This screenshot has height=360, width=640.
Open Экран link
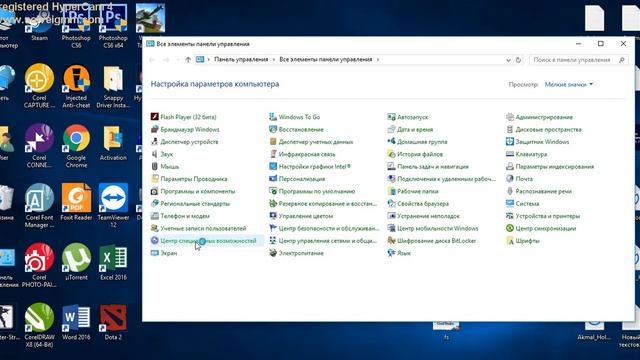point(169,253)
